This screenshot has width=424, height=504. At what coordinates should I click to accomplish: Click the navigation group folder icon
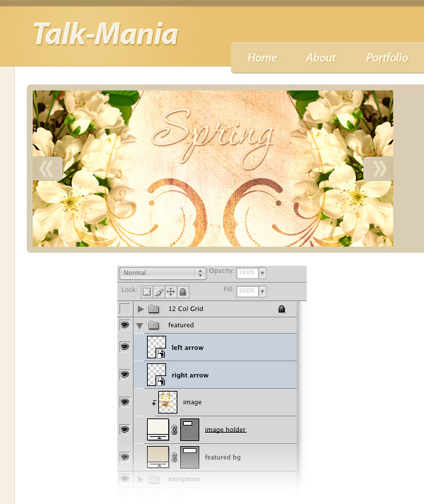click(154, 479)
